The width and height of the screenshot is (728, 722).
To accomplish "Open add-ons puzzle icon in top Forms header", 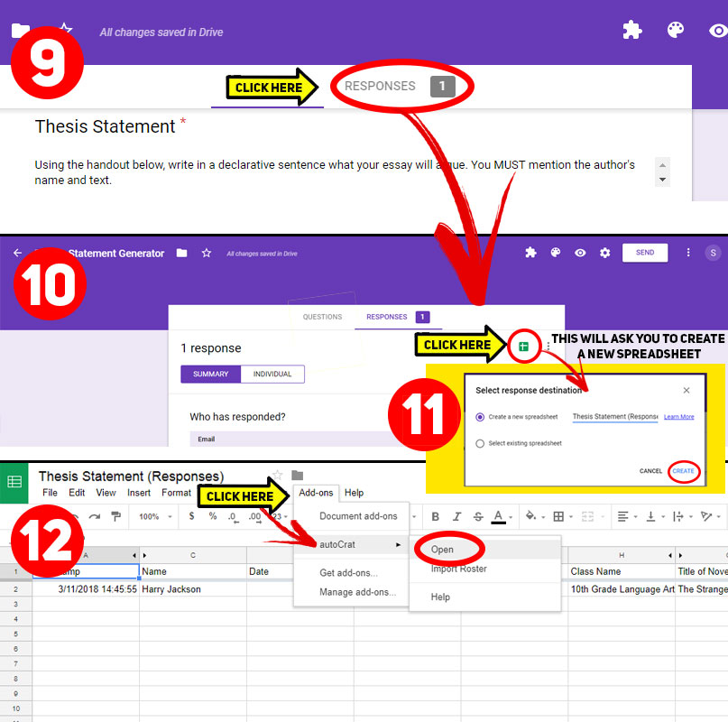I will 631,30.
